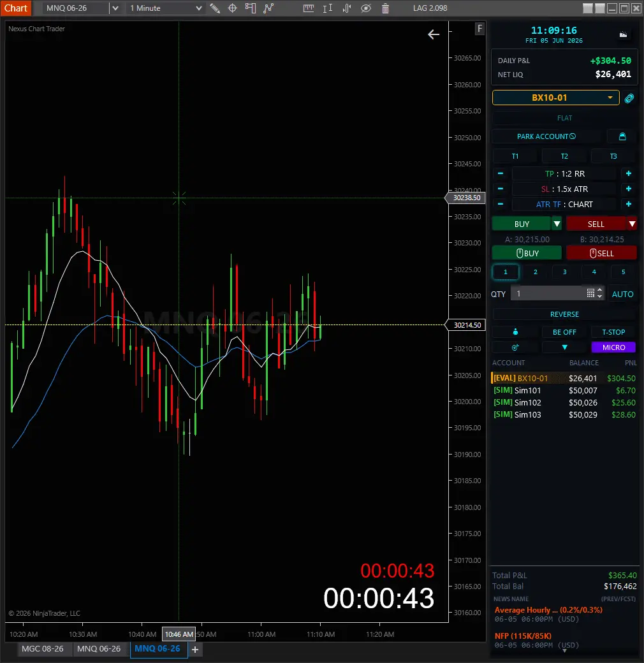The height and width of the screenshot is (663, 644).
Task: Select the Sim102 account row
Action: (564, 402)
